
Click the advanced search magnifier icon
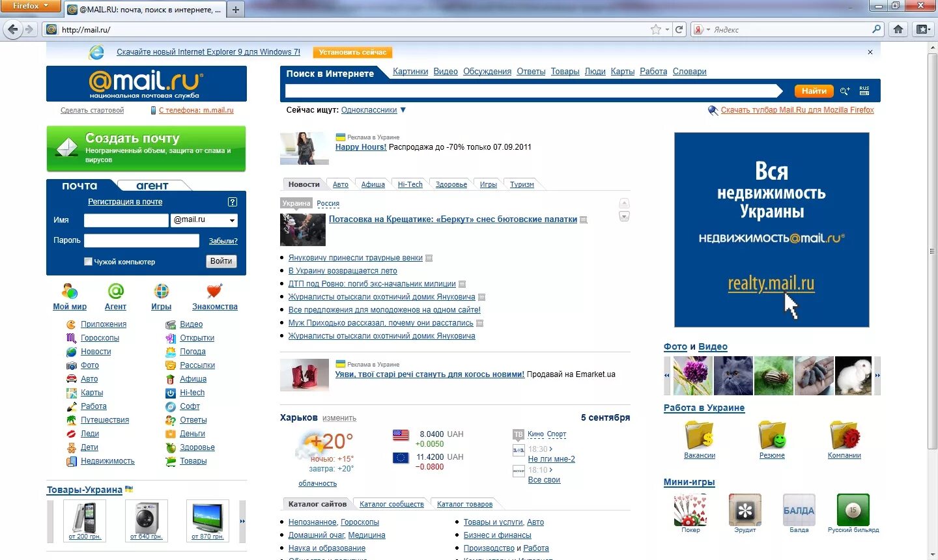845,91
